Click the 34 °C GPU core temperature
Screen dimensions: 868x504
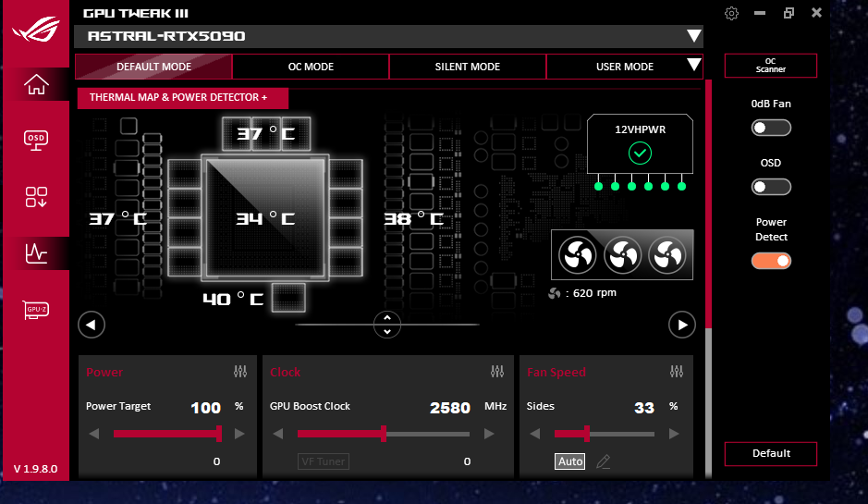[265, 218]
